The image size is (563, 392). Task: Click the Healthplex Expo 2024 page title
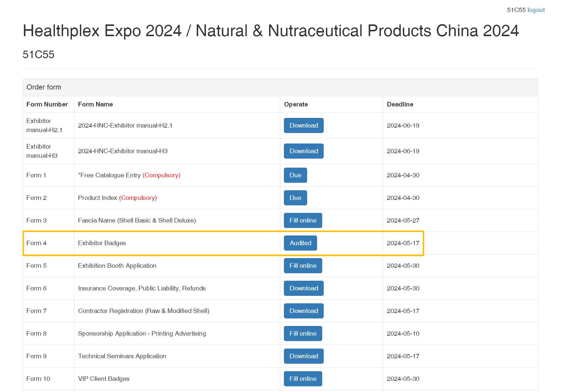point(271,31)
